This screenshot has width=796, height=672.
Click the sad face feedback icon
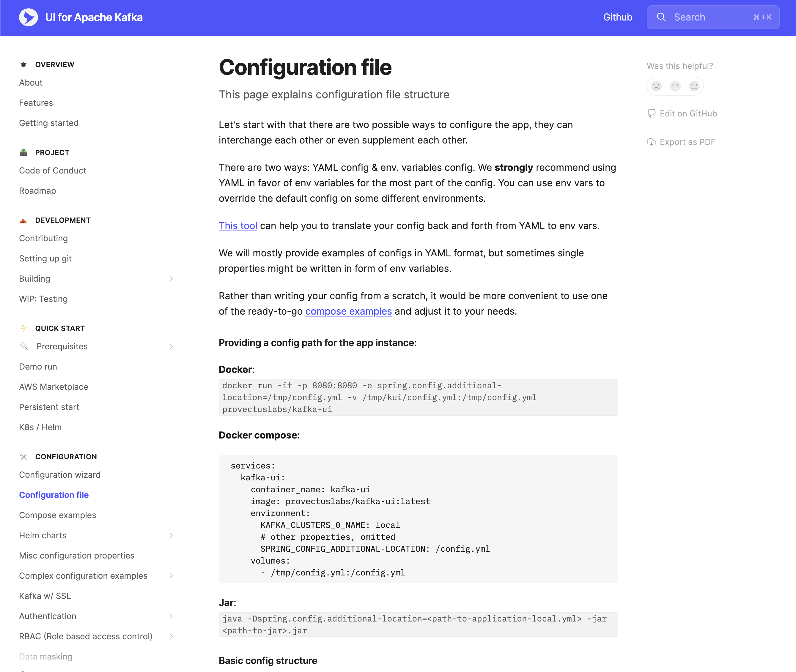pos(656,86)
